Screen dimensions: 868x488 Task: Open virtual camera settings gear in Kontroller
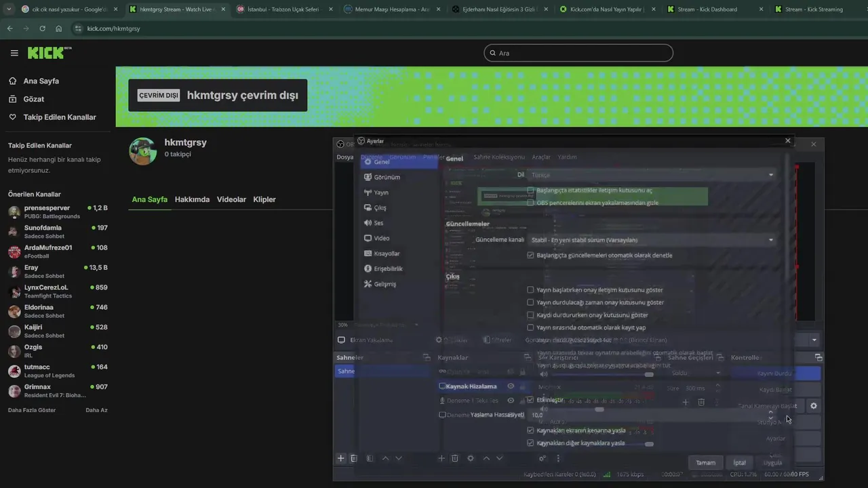click(814, 406)
